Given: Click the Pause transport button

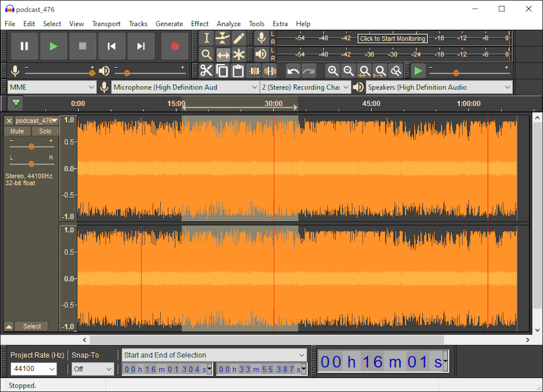Looking at the screenshot, I should pos(24,46).
